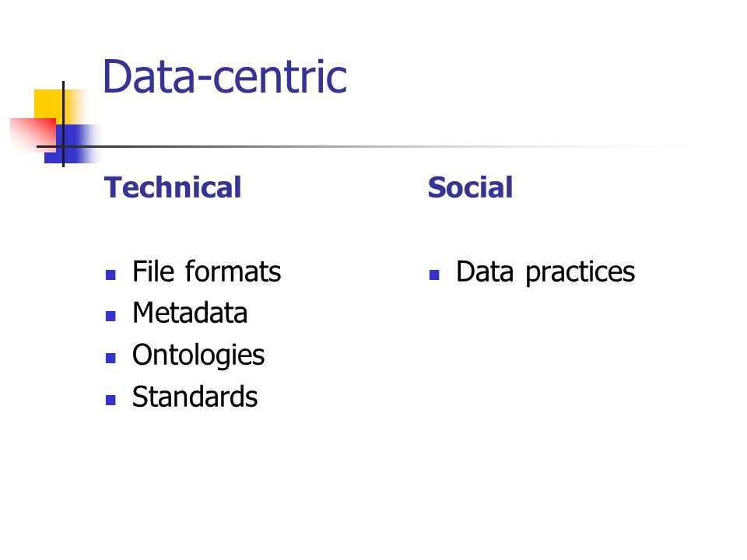
Task: Click the Standards bullet text
Action: (x=195, y=397)
